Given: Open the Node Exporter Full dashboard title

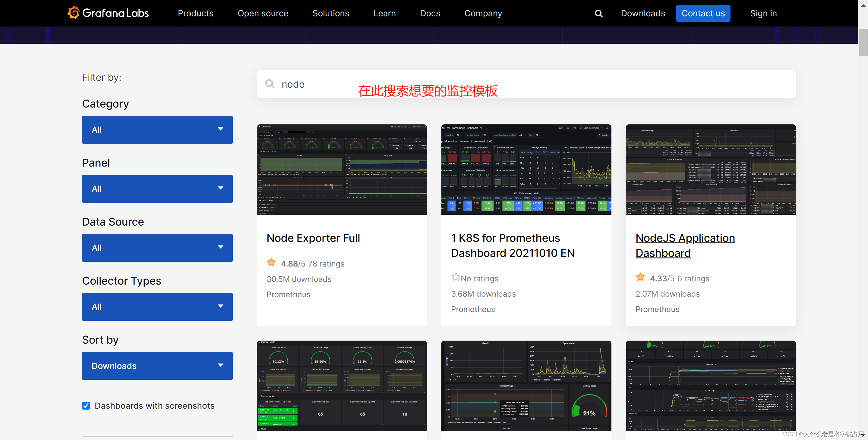Looking at the screenshot, I should click(x=313, y=238).
